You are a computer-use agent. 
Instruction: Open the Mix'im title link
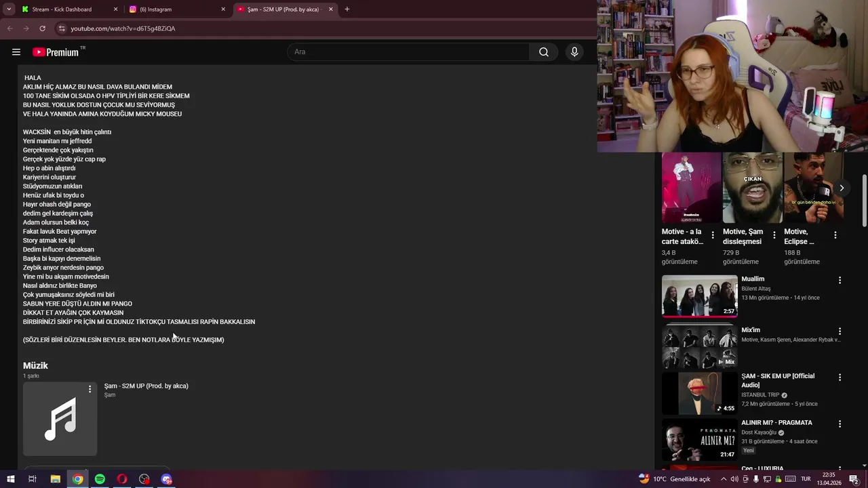pyautogui.click(x=751, y=330)
